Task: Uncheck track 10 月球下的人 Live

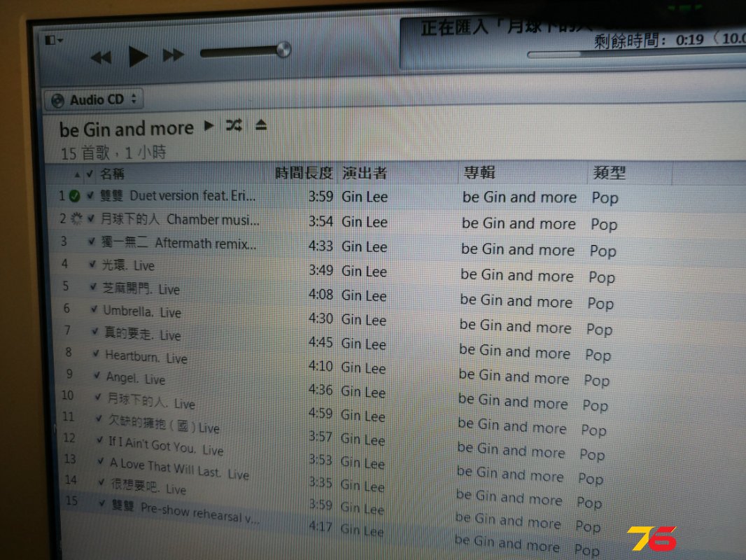Action: 98,396
